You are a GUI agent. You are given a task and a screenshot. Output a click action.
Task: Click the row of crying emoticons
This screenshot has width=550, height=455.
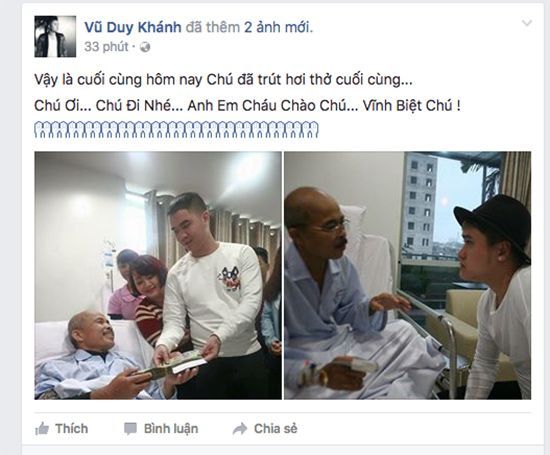[176, 129]
